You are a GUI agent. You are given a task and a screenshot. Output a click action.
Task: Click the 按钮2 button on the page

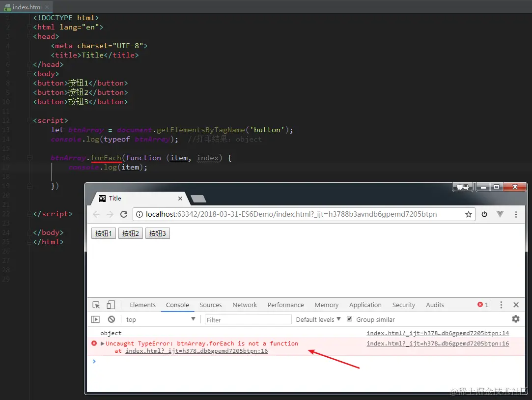point(130,233)
